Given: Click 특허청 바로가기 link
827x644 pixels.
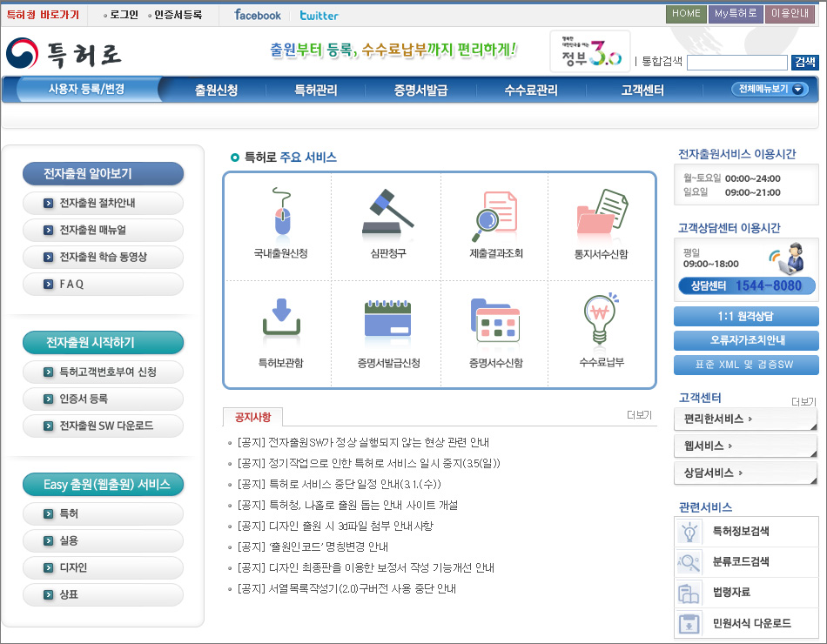Looking at the screenshot, I should click(43, 15).
